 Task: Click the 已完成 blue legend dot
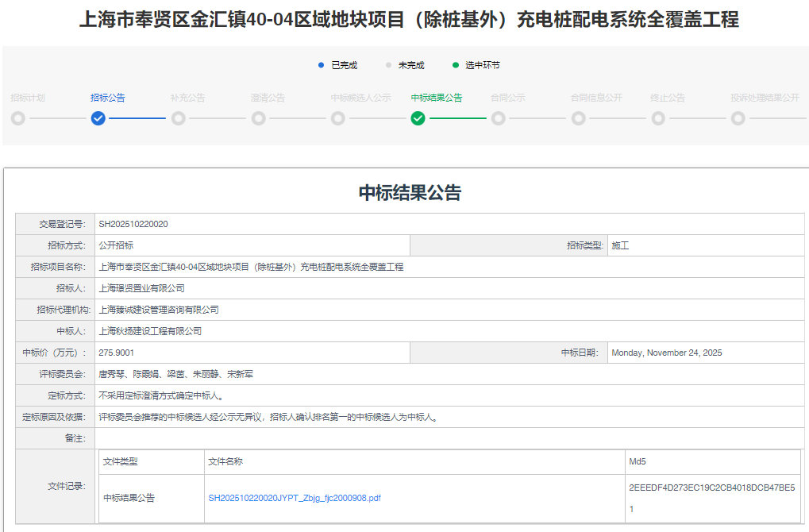(321, 65)
